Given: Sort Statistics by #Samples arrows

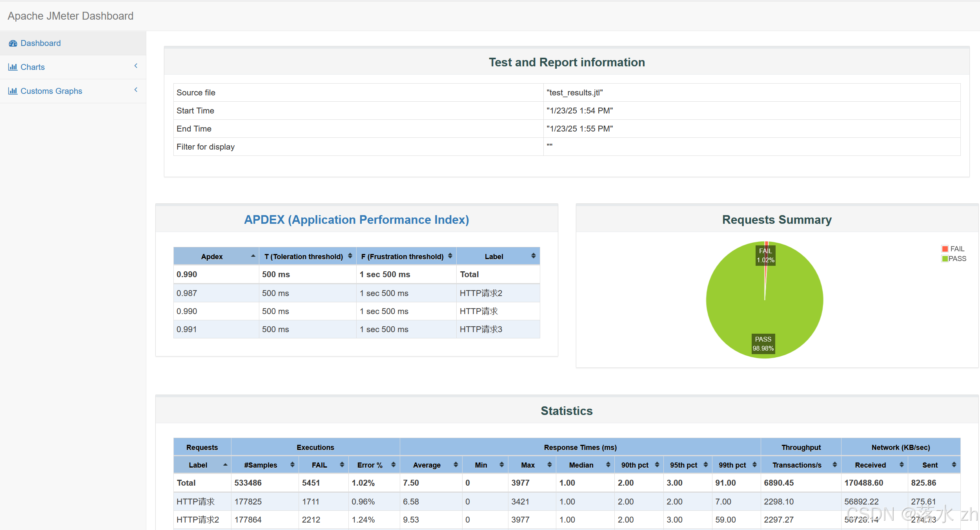Looking at the screenshot, I should [292, 465].
